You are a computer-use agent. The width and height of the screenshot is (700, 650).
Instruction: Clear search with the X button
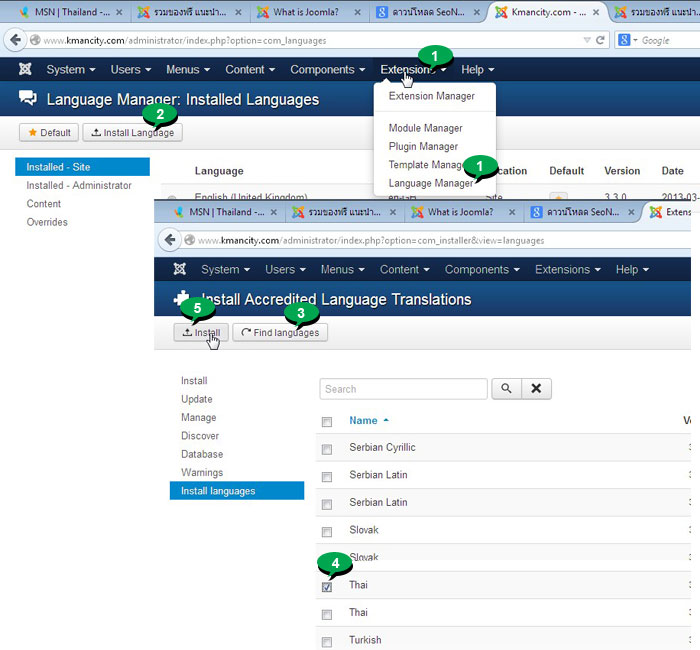[x=536, y=388]
